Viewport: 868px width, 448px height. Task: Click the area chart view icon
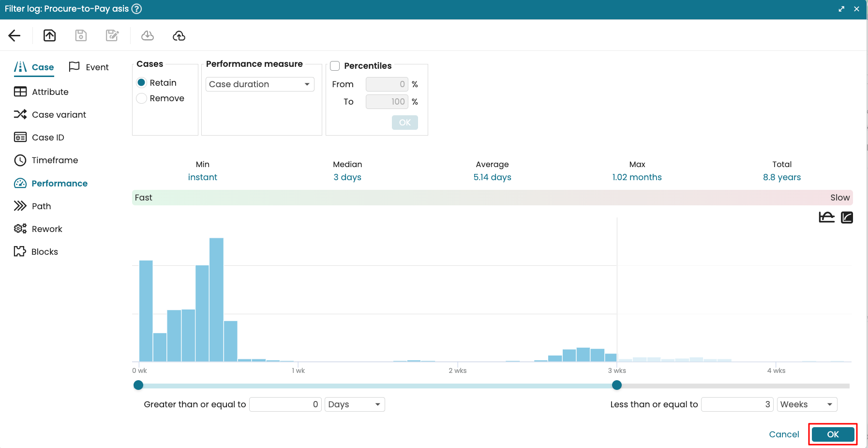click(x=826, y=217)
